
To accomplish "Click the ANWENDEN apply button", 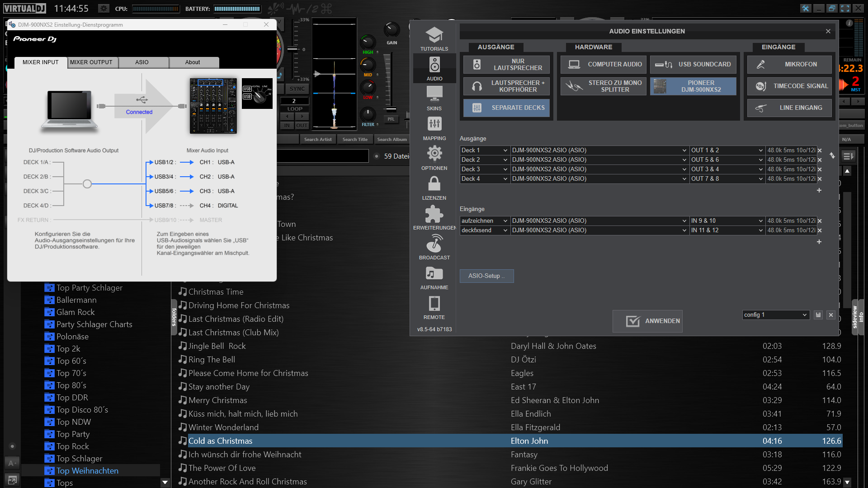I will (x=647, y=321).
